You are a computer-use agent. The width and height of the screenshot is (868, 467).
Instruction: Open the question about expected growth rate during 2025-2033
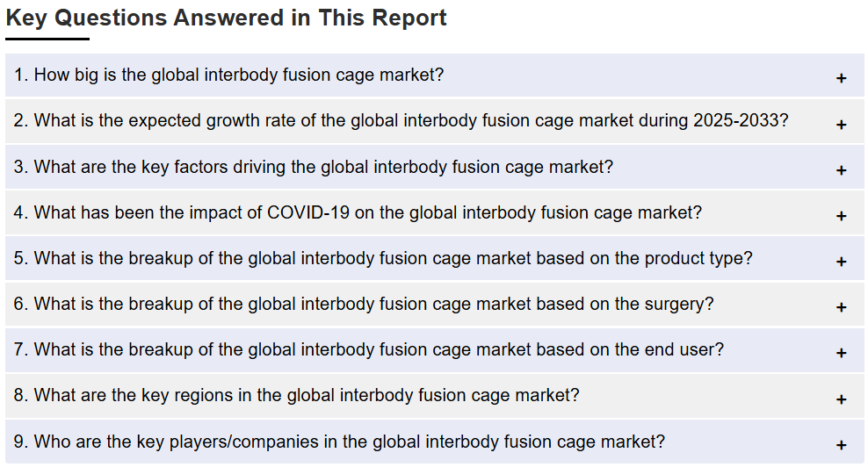(401, 120)
